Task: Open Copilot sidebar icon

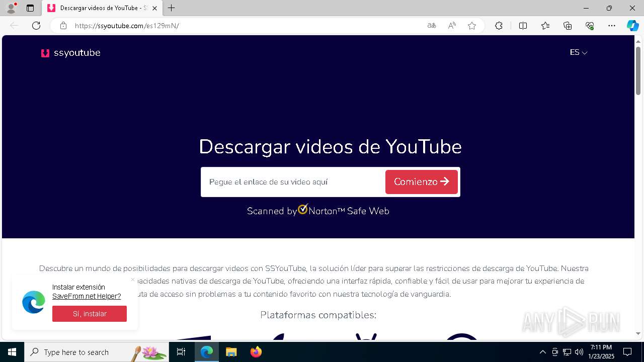Action: point(632,26)
